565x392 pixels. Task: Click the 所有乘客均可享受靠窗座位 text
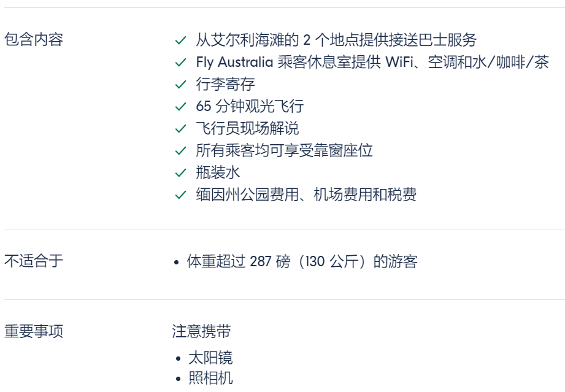284,150
